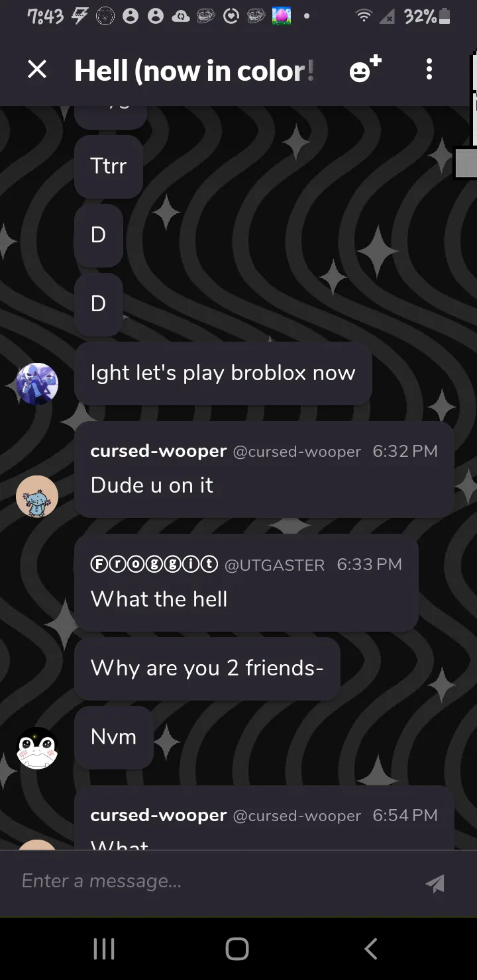Viewport: 477px width, 980px height.
Task: Open the Froggit penguin avatar
Action: click(x=37, y=748)
